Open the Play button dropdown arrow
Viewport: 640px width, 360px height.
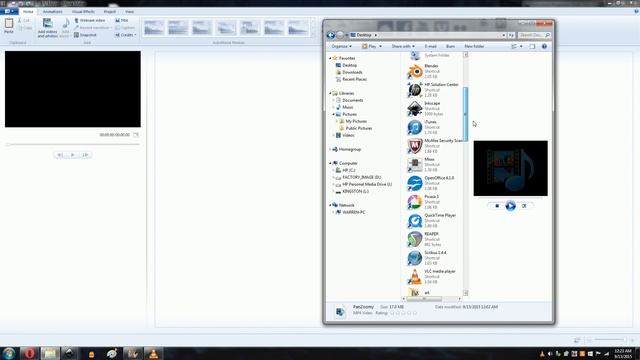(x=380, y=47)
